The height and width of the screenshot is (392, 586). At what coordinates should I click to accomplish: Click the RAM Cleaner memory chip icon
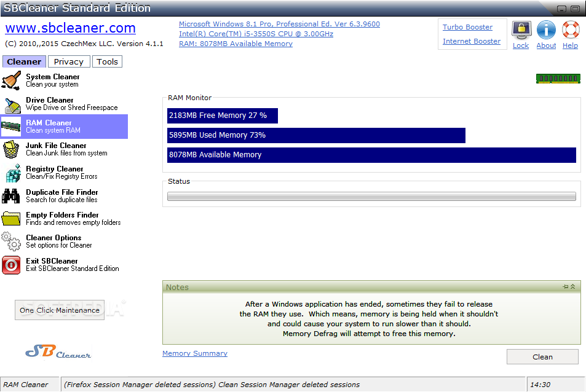(x=11, y=126)
